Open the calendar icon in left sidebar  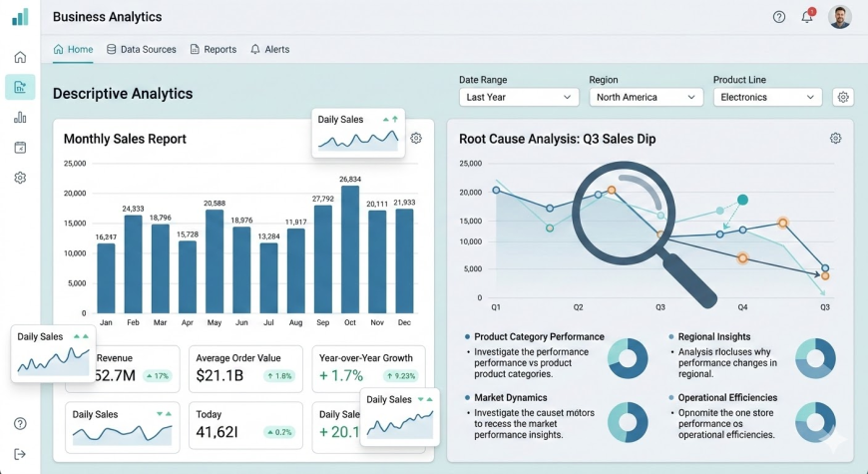(20, 148)
